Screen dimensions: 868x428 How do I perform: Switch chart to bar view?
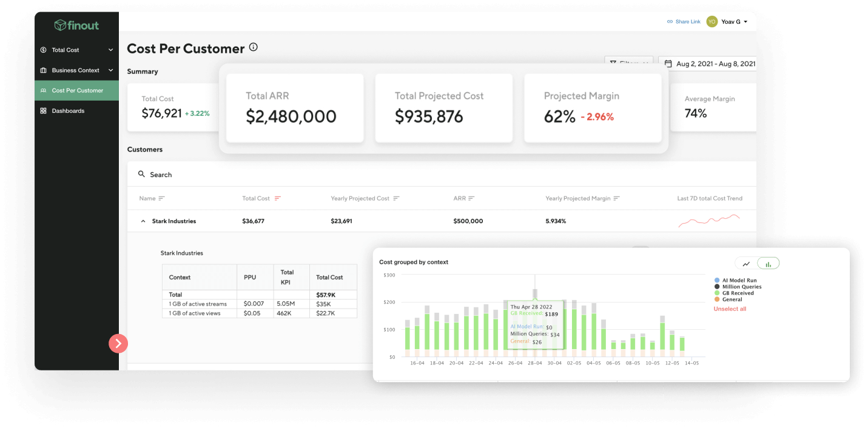[768, 263]
